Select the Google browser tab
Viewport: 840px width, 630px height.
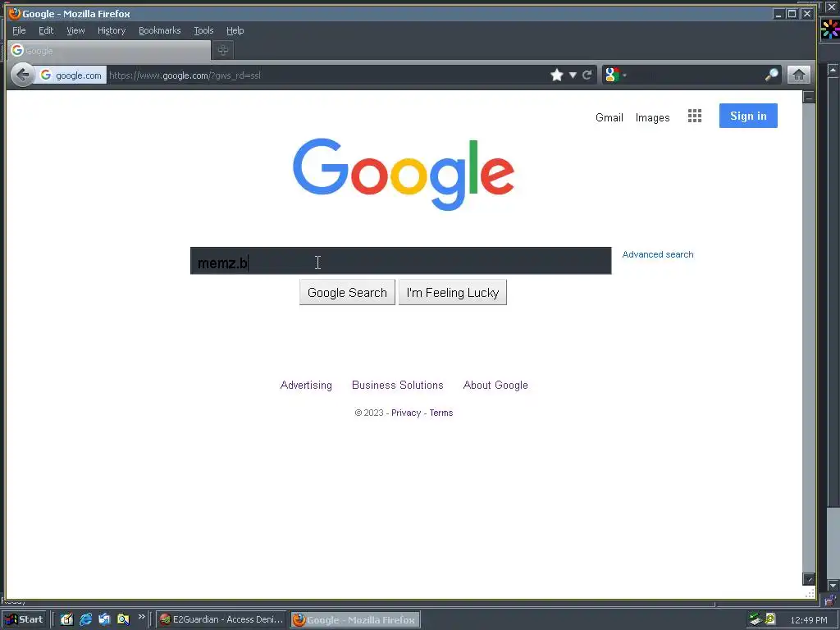(109, 50)
